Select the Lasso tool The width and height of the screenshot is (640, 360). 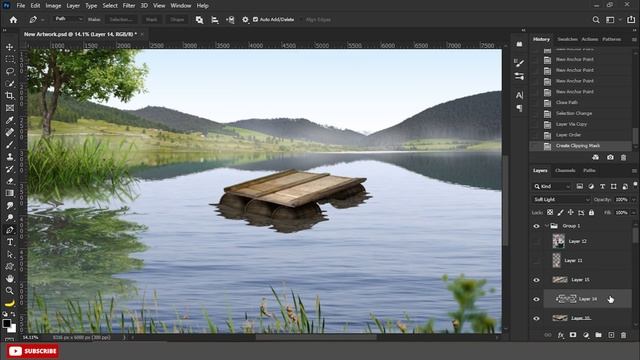coord(9,71)
